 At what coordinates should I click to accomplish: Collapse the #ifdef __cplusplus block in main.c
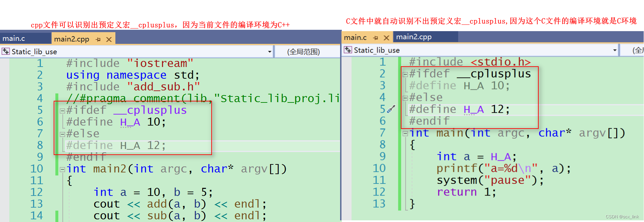pyautogui.click(x=405, y=74)
